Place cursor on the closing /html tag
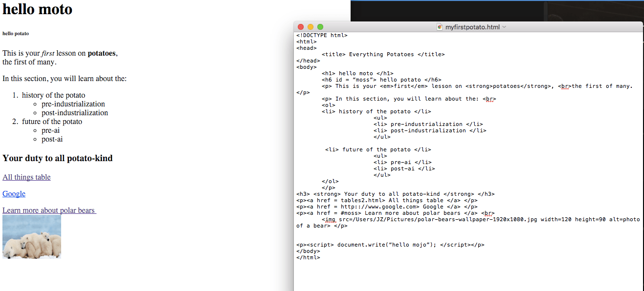The height and width of the screenshot is (291, 644). pyautogui.click(x=308, y=257)
